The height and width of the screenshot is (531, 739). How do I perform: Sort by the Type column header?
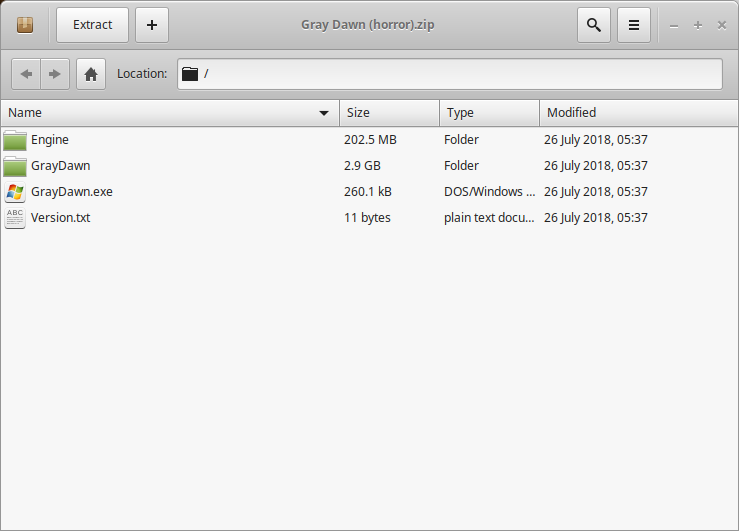coord(489,113)
